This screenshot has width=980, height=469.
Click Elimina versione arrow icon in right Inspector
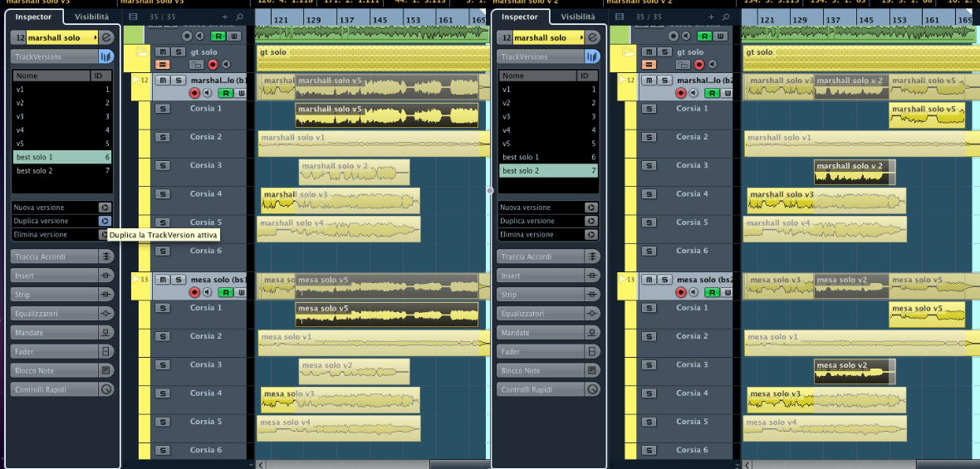click(x=590, y=235)
